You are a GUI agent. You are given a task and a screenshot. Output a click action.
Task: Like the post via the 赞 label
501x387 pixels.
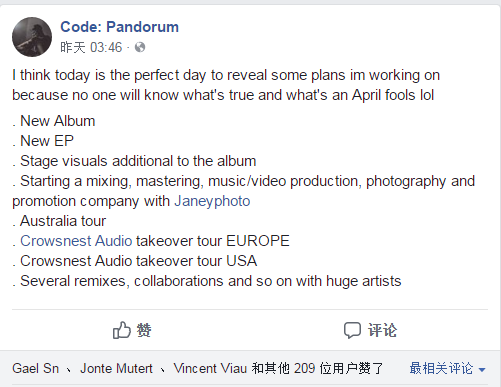coord(144,330)
